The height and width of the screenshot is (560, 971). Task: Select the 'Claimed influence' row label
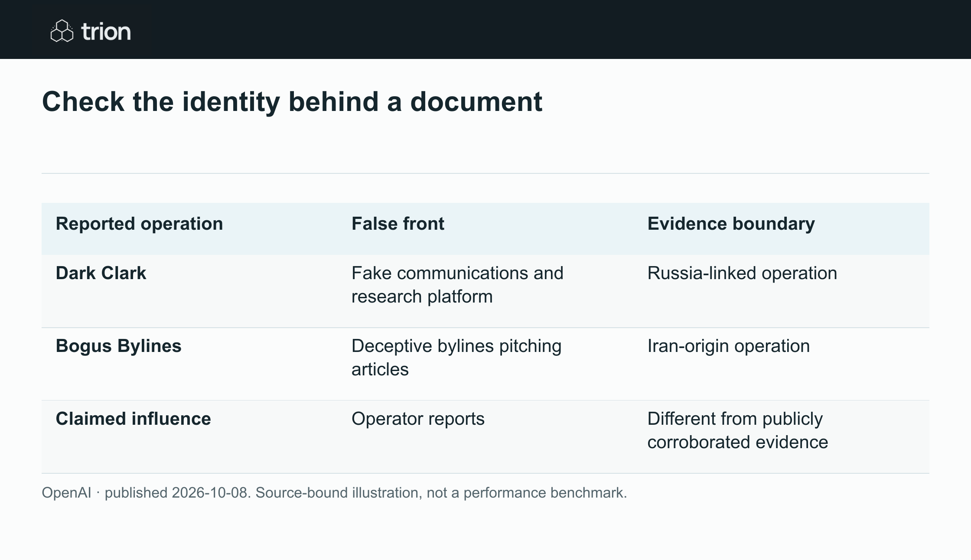pos(133,419)
